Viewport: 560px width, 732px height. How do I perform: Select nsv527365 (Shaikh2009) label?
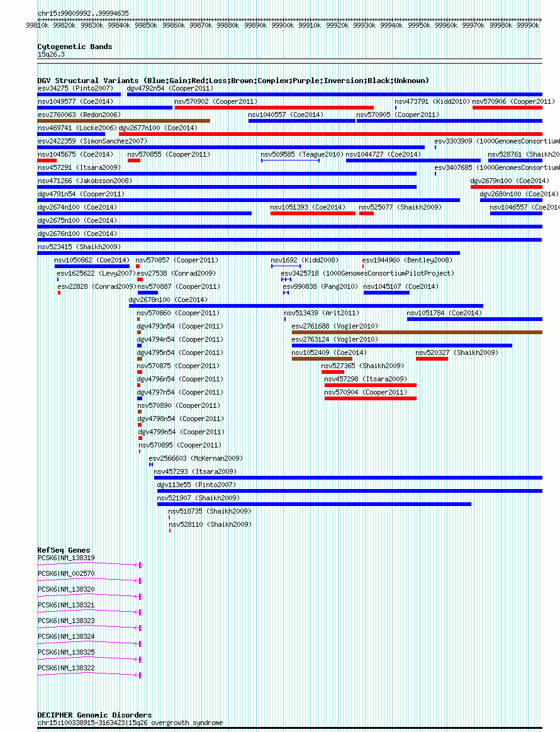[362, 366]
